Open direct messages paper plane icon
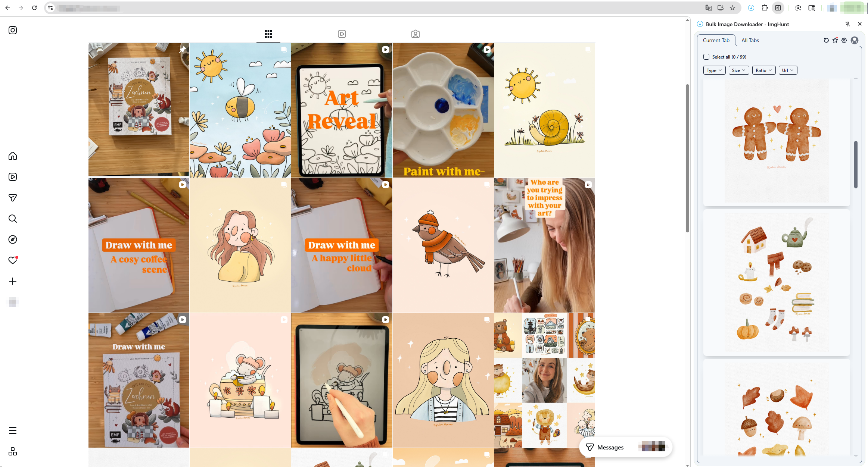This screenshot has height=467, width=868. click(x=13, y=198)
